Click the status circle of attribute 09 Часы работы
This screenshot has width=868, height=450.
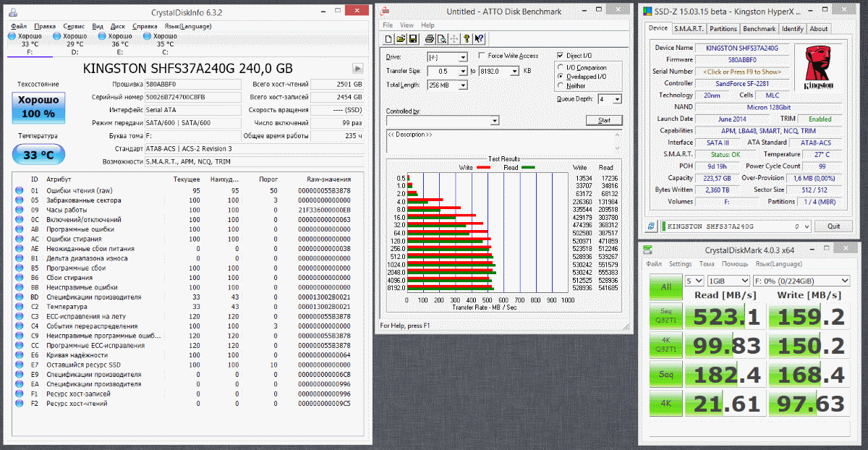pyautogui.click(x=20, y=210)
